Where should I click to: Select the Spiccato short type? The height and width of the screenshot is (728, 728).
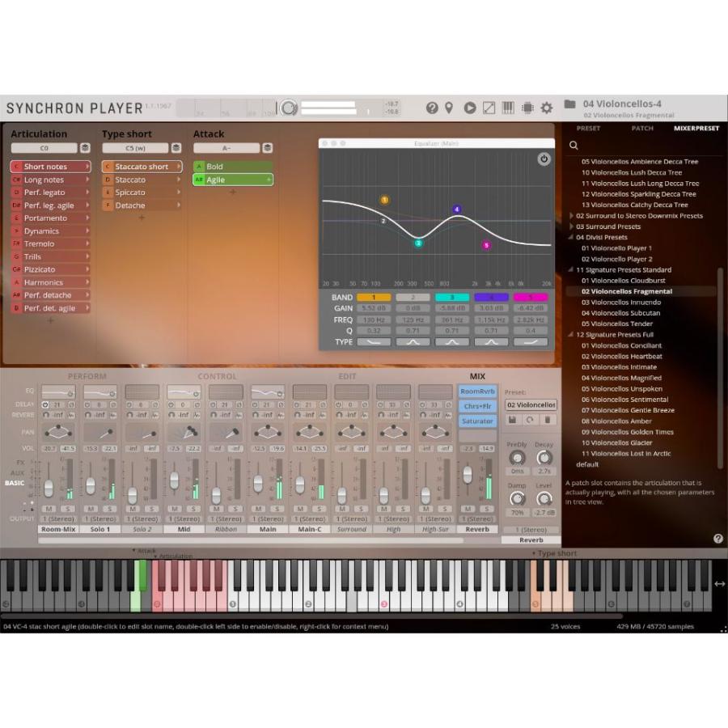(x=142, y=193)
